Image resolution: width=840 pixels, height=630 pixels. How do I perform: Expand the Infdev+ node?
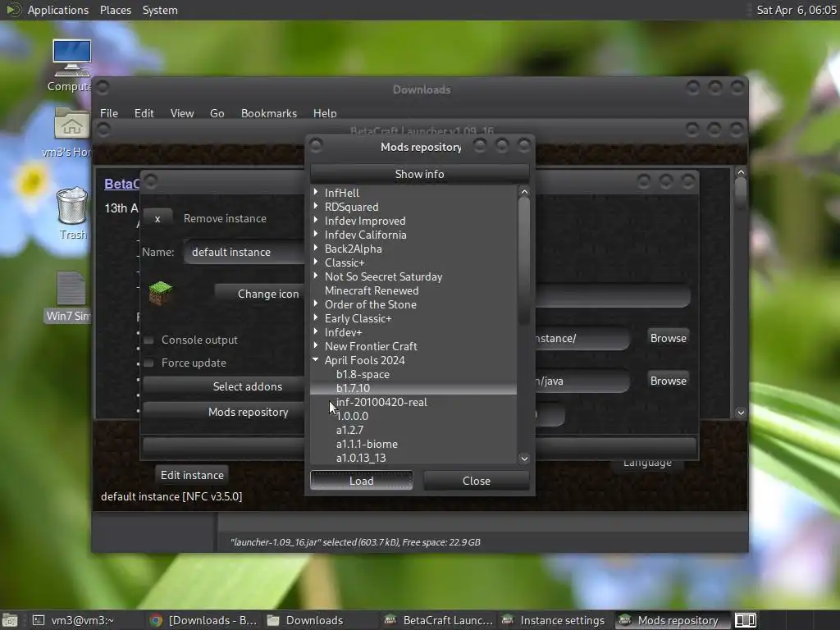pos(316,331)
